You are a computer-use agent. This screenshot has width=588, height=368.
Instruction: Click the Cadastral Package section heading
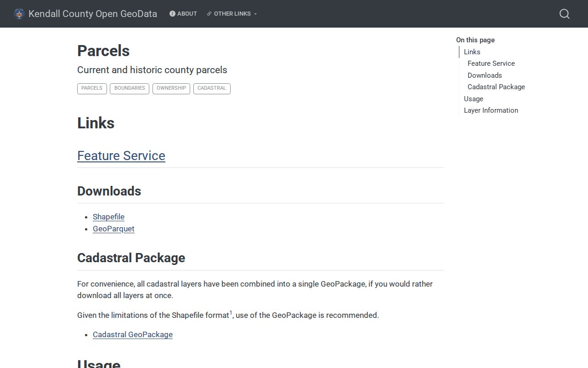click(131, 258)
